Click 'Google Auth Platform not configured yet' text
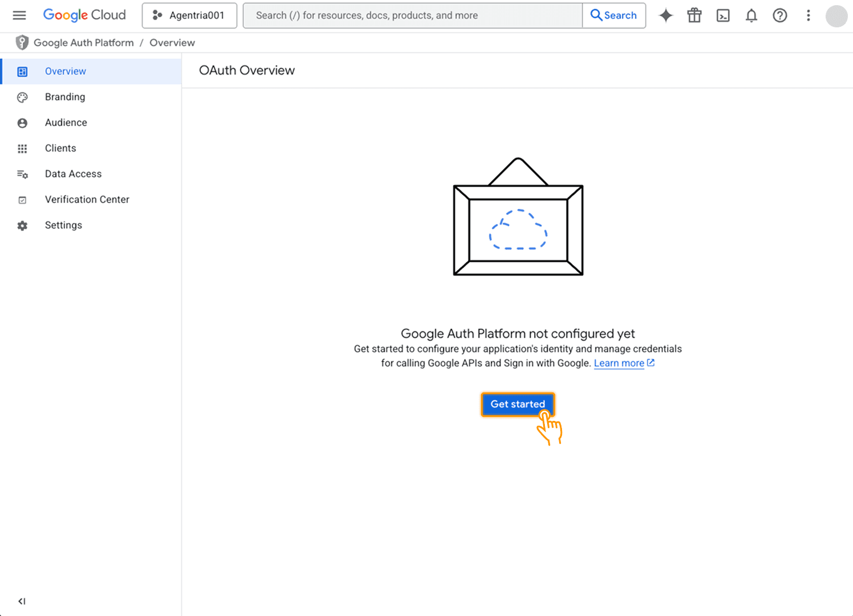 tap(518, 334)
